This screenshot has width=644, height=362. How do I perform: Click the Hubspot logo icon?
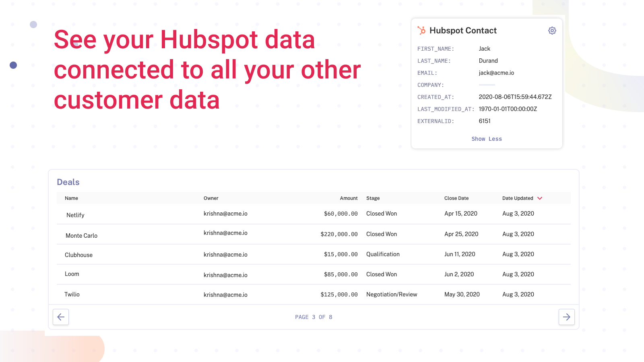click(x=421, y=31)
